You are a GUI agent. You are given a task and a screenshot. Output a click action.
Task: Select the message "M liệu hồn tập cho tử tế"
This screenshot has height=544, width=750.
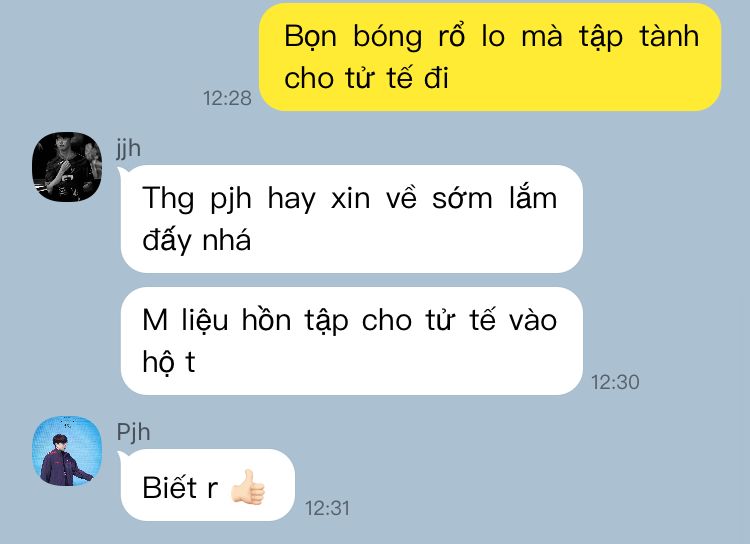pos(352,341)
